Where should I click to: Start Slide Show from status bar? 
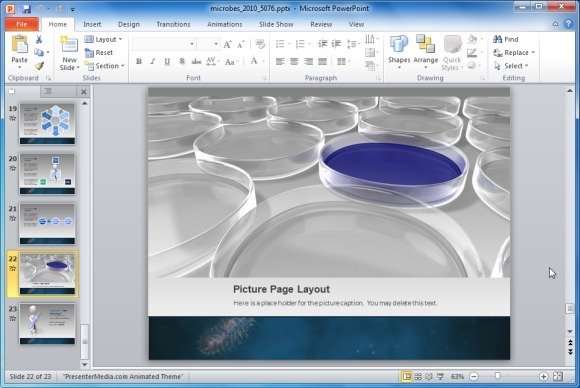(440, 377)
